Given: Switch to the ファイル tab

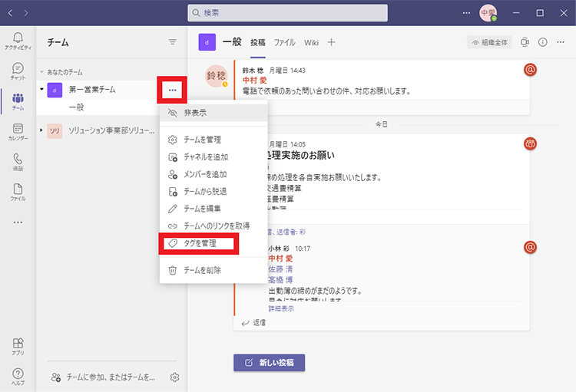Looking at the screenshot, I should coord(284,43).
